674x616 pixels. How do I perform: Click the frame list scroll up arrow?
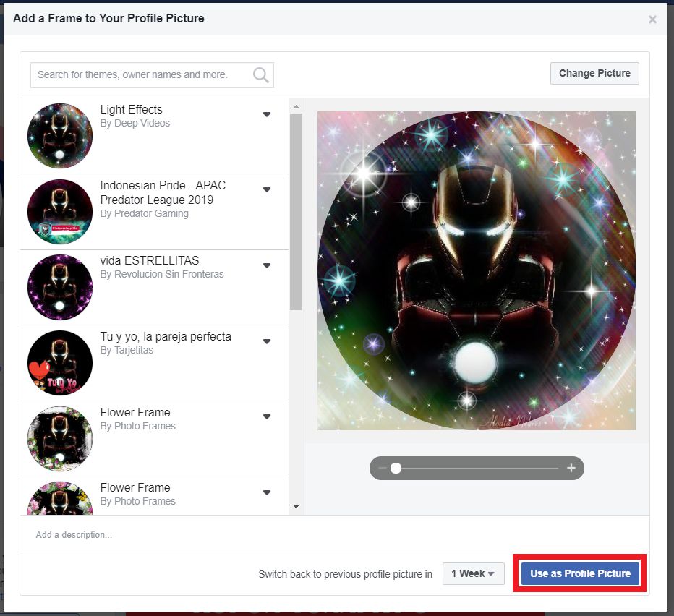click(x=296, y=106)
